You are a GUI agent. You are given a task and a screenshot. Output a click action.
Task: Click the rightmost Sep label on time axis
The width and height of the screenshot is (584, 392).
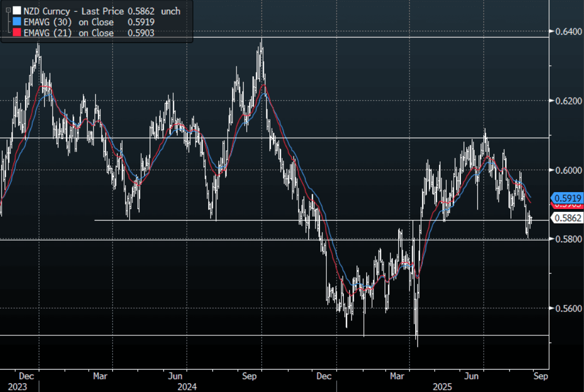pyautogui.click(x=540, y=376)
